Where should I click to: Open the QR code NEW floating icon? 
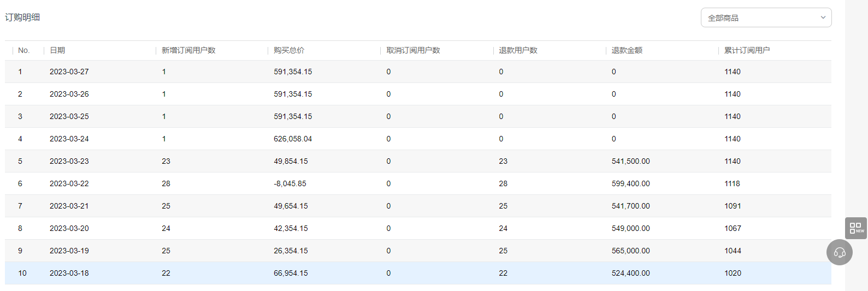pos(855,228)
